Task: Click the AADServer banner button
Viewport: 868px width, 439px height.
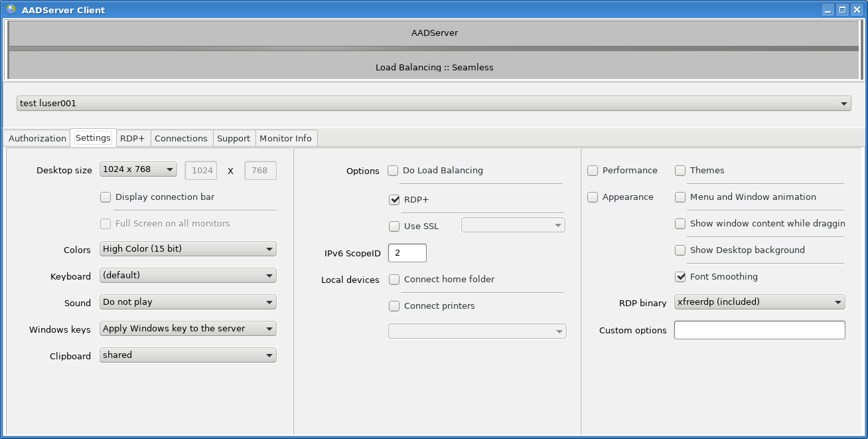Action: [x=434, y=33]
